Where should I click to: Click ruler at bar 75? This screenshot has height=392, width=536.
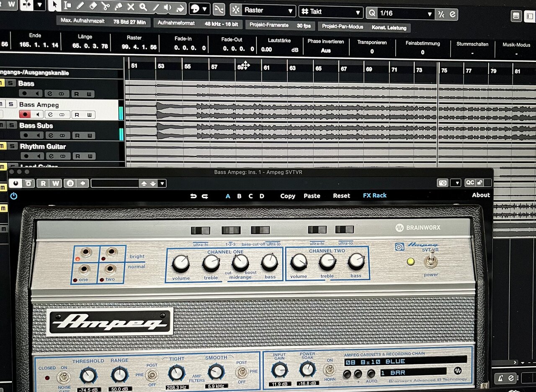click(x=444, y=70)
